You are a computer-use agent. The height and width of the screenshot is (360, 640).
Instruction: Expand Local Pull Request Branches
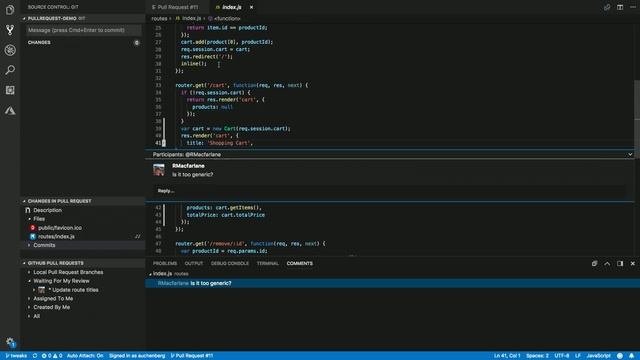(x=29, y=272)
